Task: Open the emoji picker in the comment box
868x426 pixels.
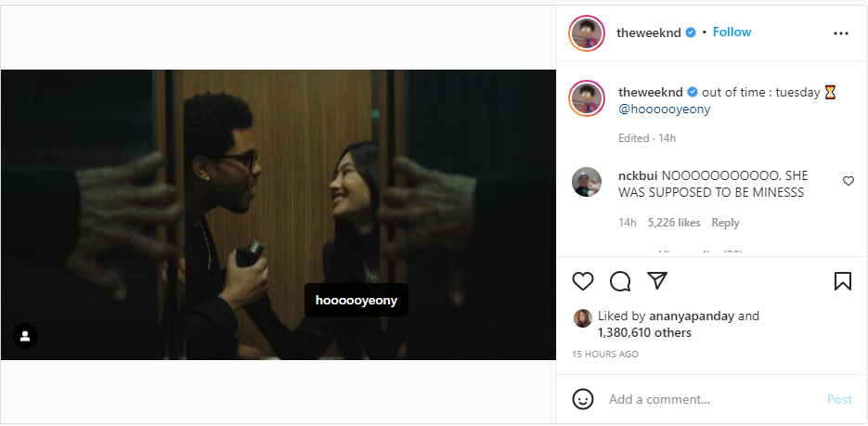Action: [583, 399]
